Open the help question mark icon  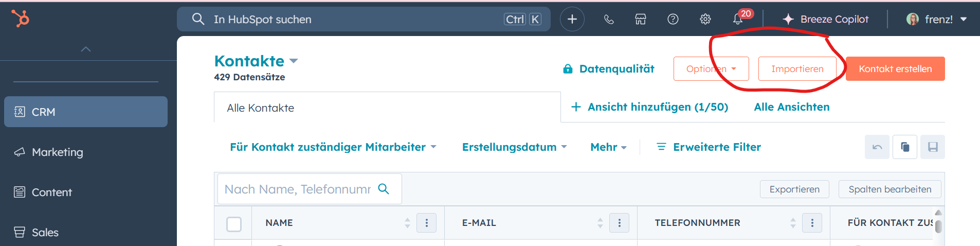(673, 19)
